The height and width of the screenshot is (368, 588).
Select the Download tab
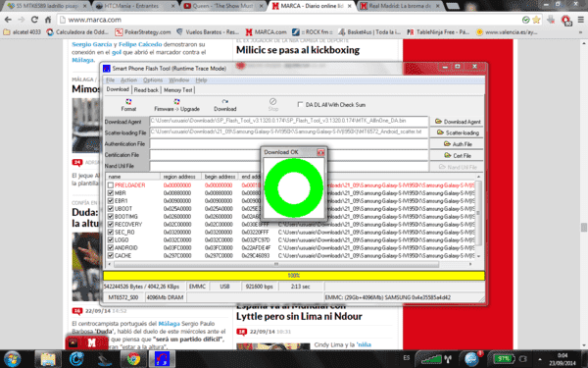[x=118, y=89]
